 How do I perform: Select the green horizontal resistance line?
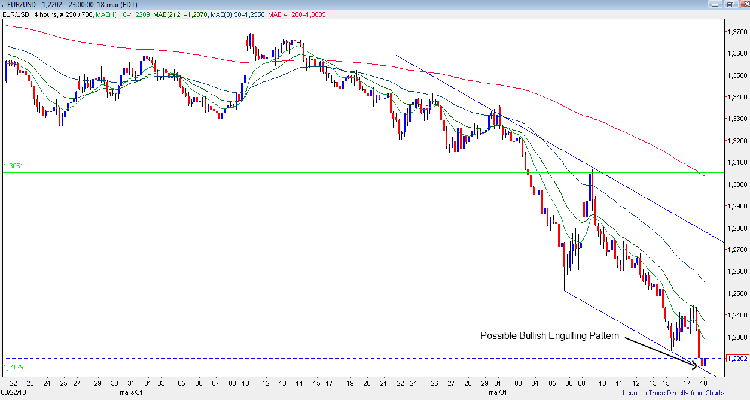[x=300, y=172]
